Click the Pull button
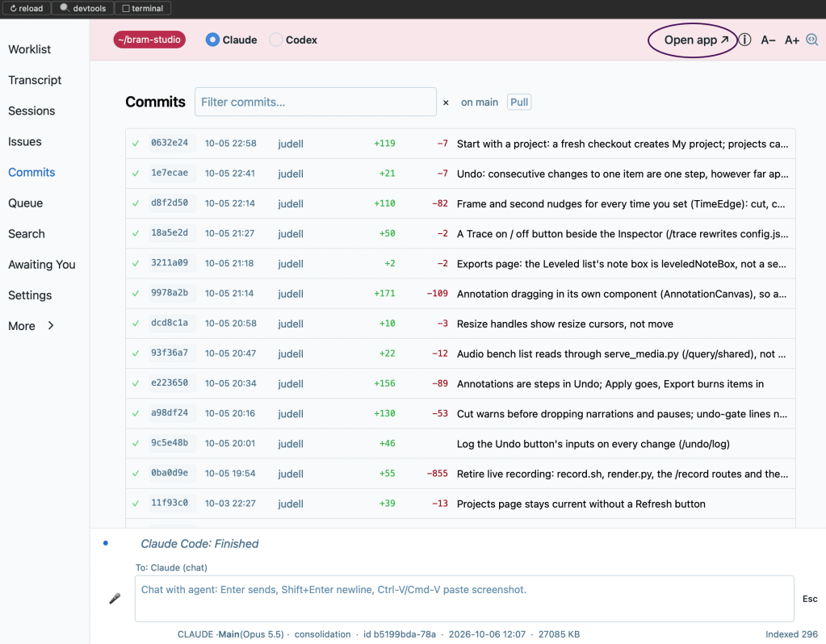This screenshot has height=644, width=826. (519, 102)
